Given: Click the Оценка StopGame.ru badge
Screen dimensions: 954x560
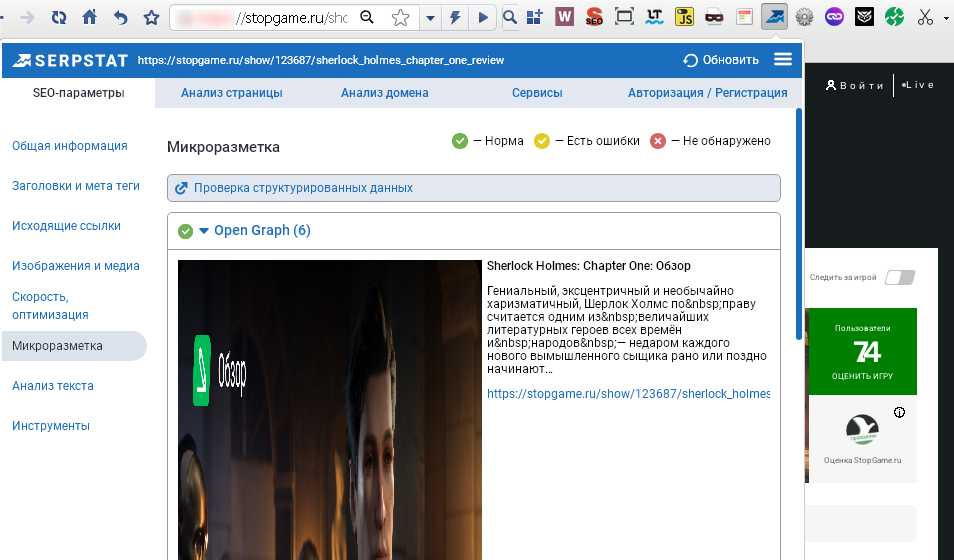Looking at the screenshot, I should 862,438.
